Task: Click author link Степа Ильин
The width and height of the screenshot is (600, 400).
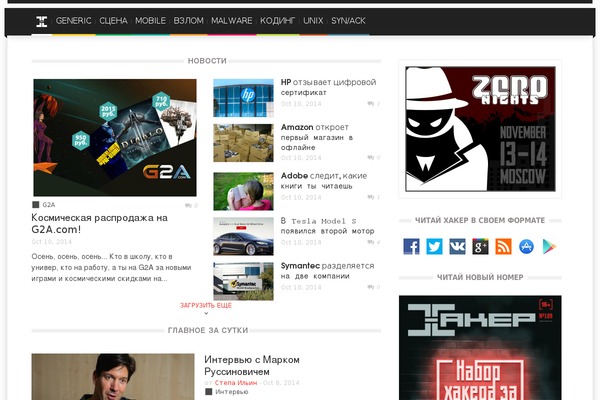Action: point(236,383)
